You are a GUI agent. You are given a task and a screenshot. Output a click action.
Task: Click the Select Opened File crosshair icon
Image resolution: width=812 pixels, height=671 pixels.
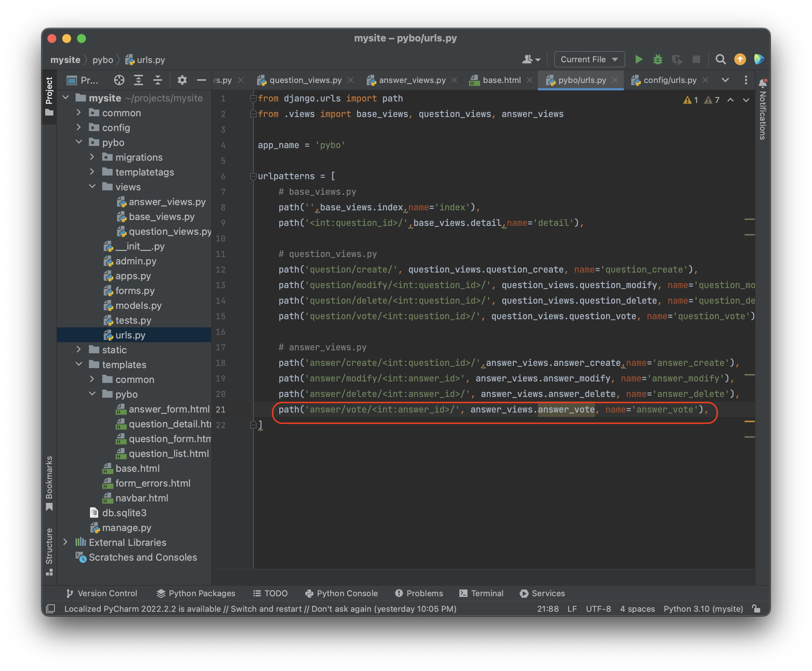tap(119, 80)
